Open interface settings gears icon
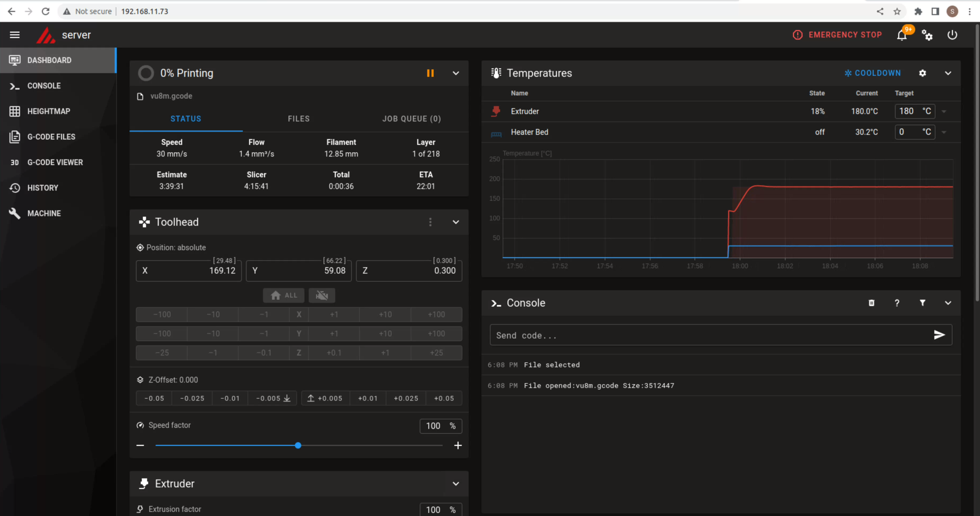980x516 pixels. pyautogui.click(x=927, y=35)
